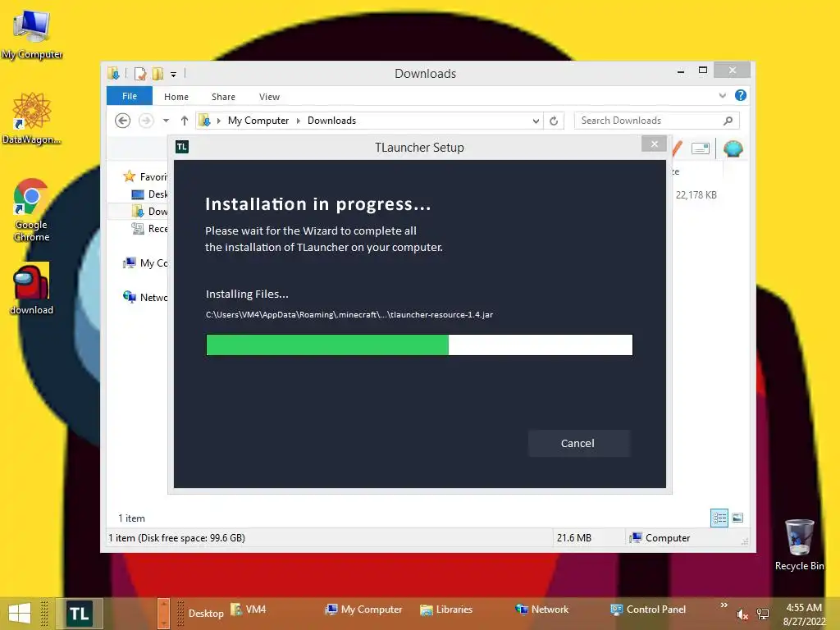Close the TLauncher Setup dialog
This screenshot has width=840, height=630.
click(654, 144)
